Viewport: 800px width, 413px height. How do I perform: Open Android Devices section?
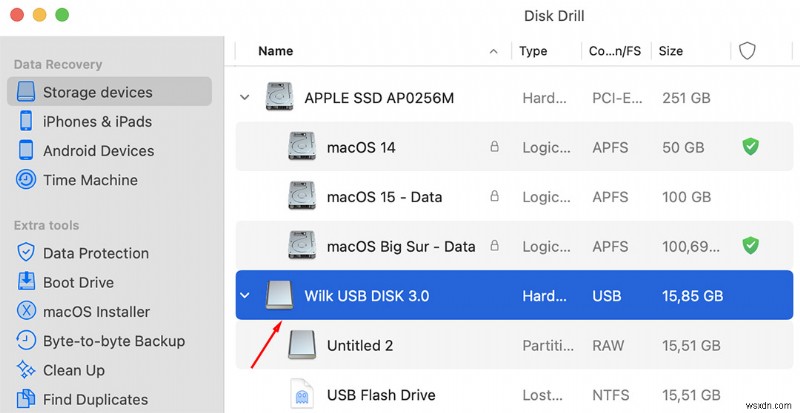(98, 151)
